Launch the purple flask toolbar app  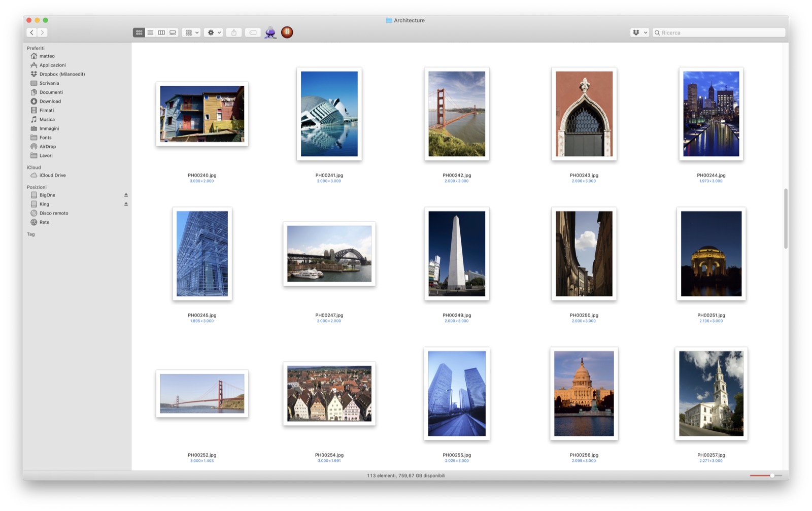point(270,32)
